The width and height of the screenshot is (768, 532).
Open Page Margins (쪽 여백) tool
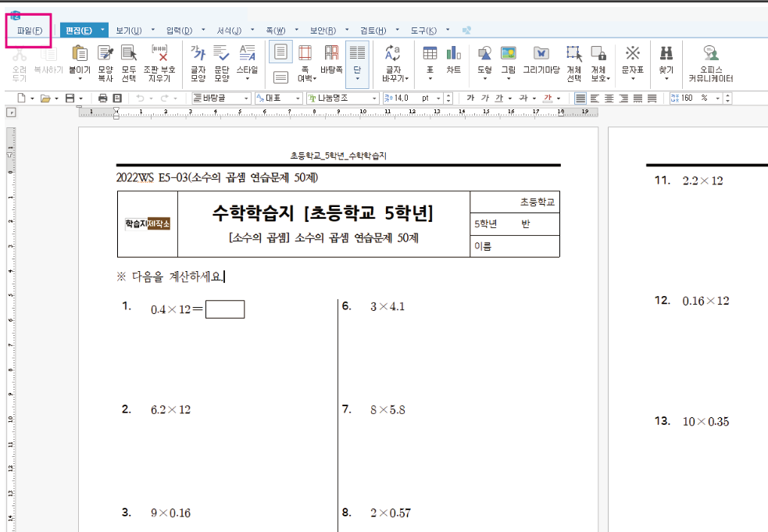305,53
